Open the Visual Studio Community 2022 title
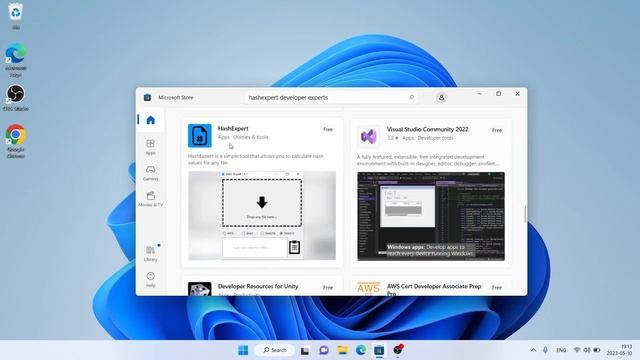 [427, 129]
